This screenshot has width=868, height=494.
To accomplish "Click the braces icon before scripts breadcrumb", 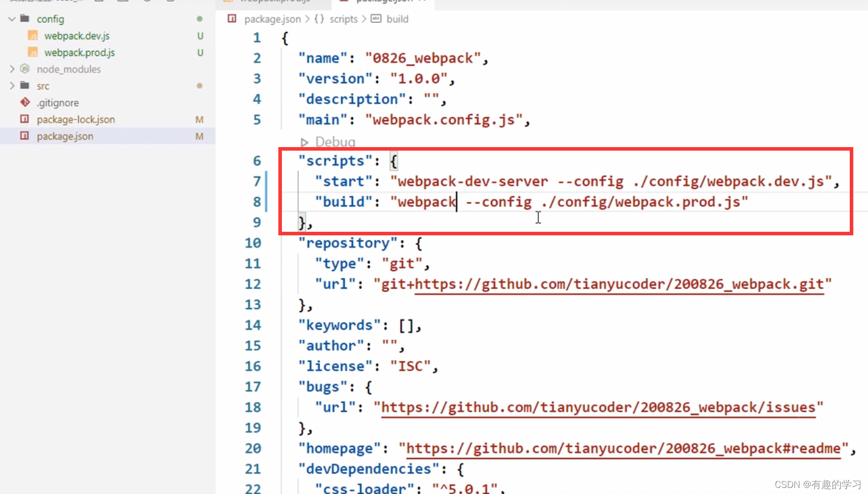I will pos(319,19).
